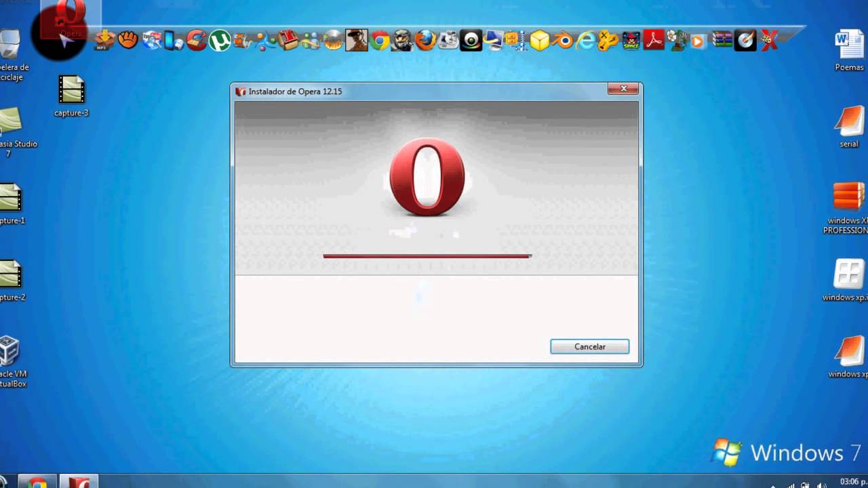Open the serial desktop file
868x488 pixels.
(850, 127)
